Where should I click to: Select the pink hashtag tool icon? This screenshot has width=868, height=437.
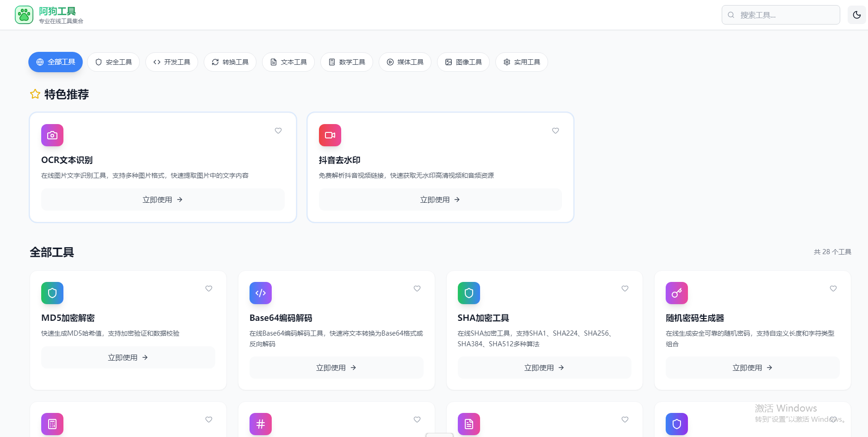tap(260, 424)
